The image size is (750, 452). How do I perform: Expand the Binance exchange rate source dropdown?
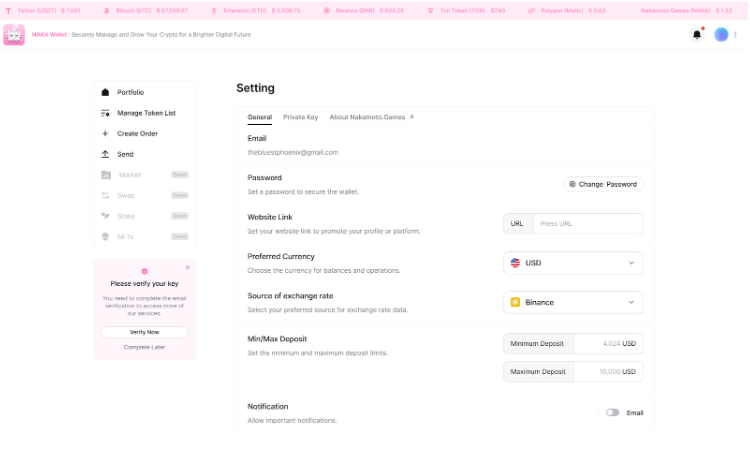[x=573, y=302]
